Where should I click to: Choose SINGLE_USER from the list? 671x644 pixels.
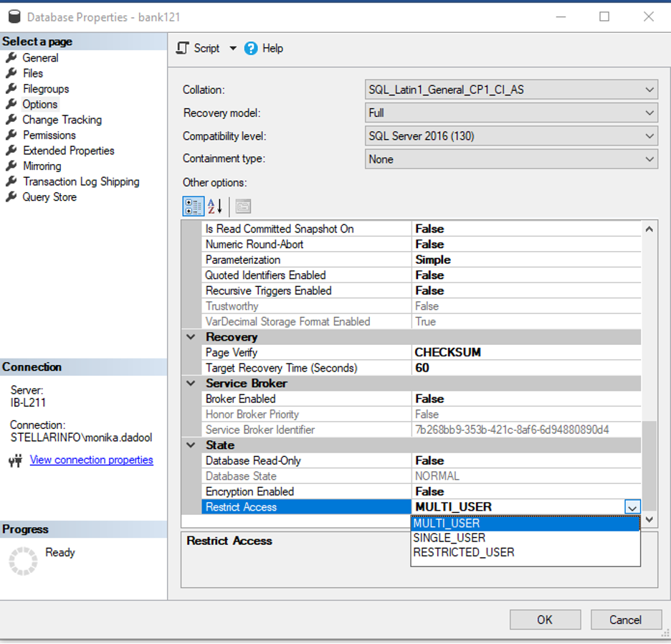525,538
